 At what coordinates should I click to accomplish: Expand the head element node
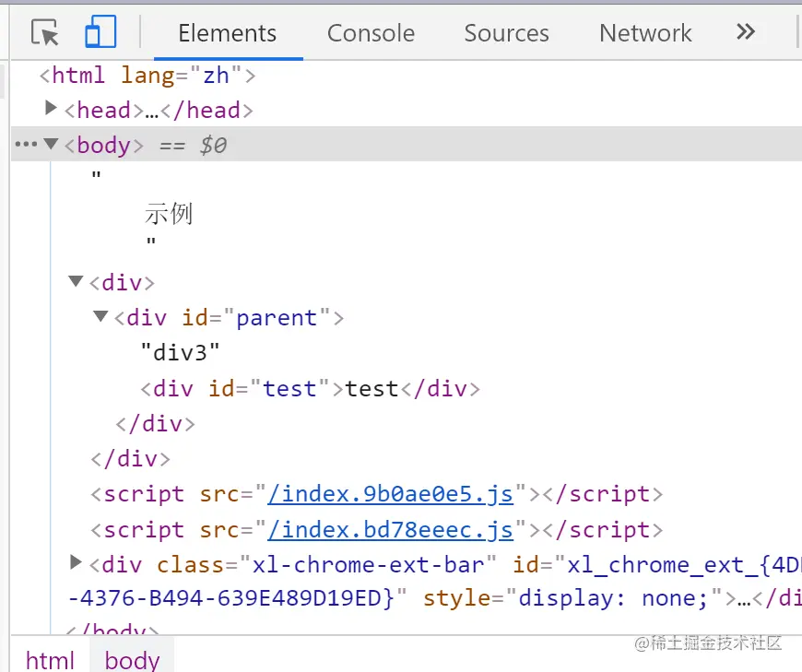[51, 108]
